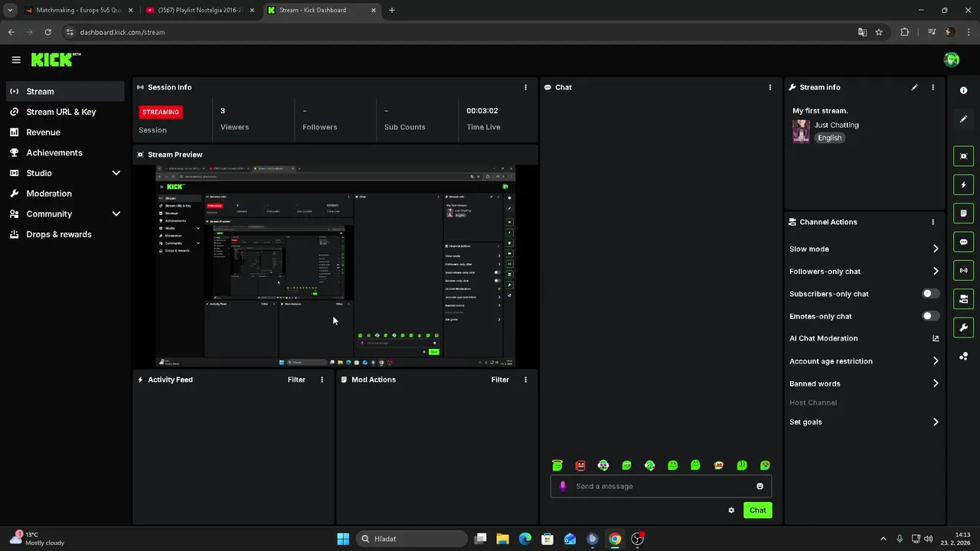Open Channel Actions options menu
Image resolution: width=980 pixels, height=551 pixels.
(x=933, y=222)
